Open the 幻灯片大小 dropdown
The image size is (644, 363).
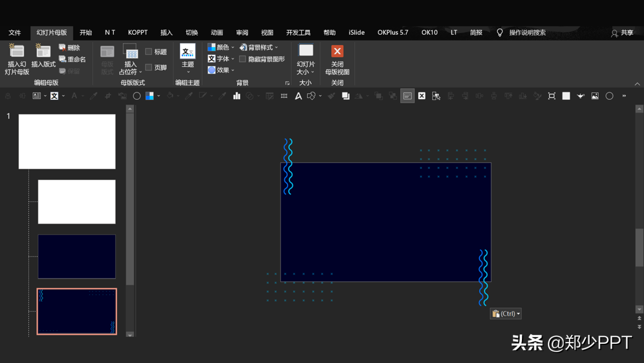306,60
